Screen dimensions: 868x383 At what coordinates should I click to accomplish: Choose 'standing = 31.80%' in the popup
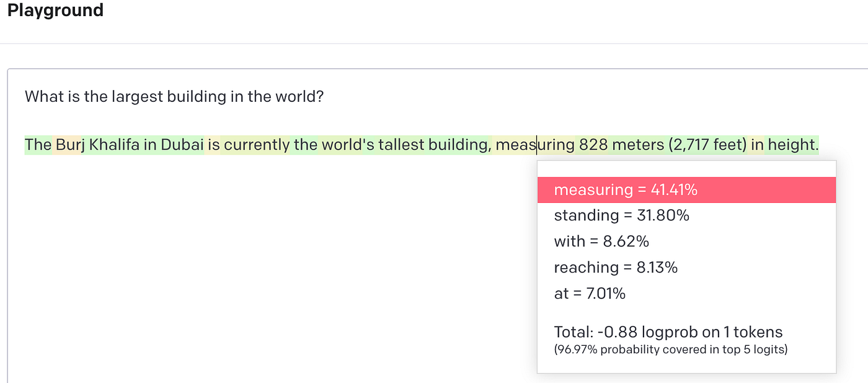[621, 215]
